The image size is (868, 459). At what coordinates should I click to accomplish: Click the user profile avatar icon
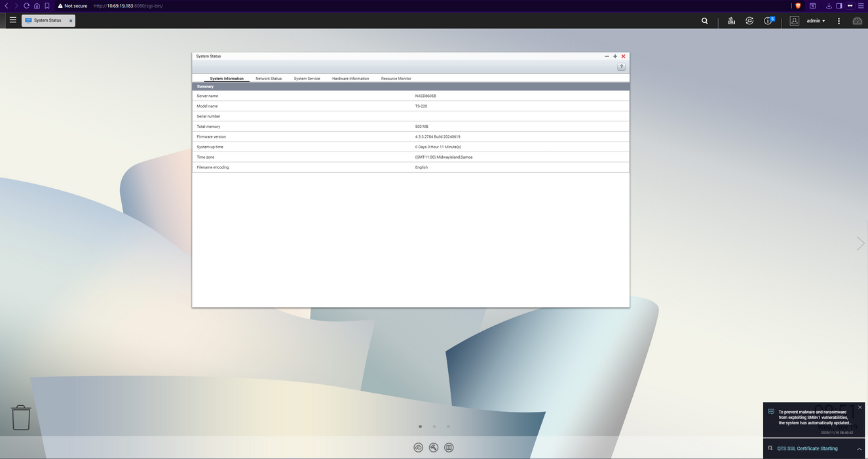click(794, 21)
